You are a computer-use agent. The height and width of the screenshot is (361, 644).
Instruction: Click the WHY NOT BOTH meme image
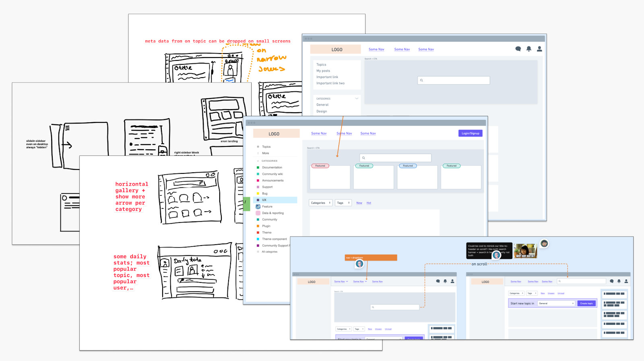(525, 251)
